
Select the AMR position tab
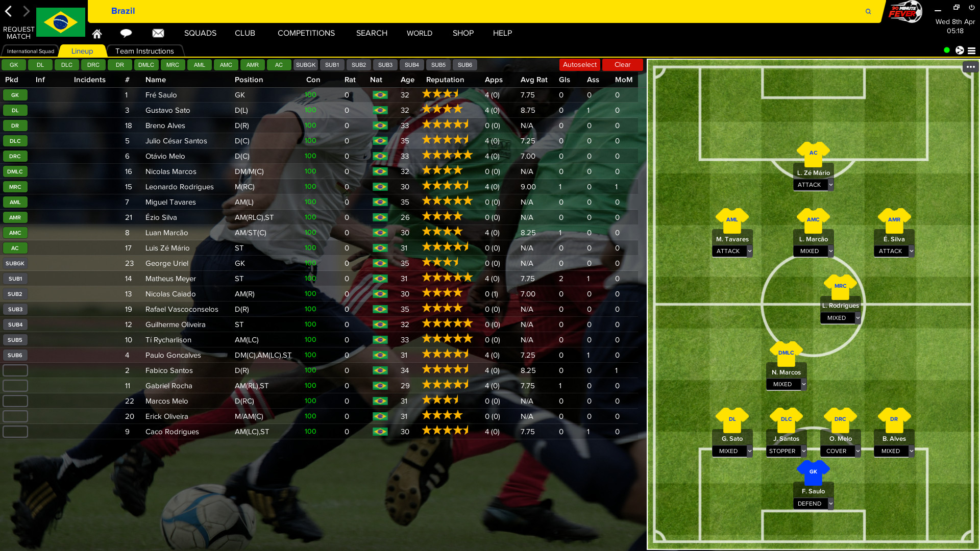[x=253, y=64]
